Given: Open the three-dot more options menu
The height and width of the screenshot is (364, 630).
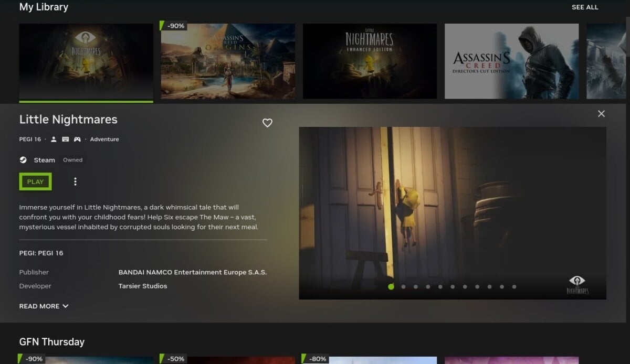Looking at the screenshot, I should pos(75,181).
